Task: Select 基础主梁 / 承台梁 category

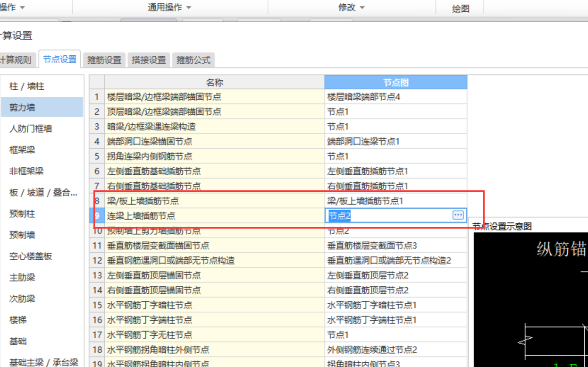Action: [42, 362]
